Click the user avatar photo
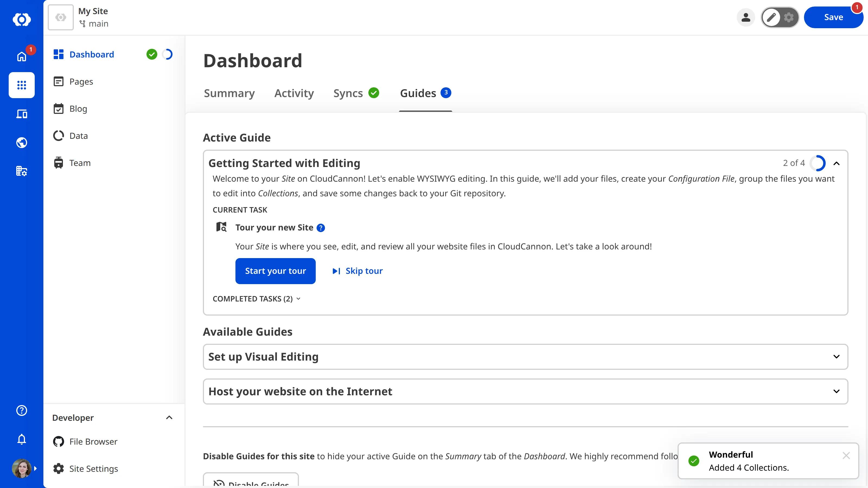The image size is (868, 488). tap(22, 468)
